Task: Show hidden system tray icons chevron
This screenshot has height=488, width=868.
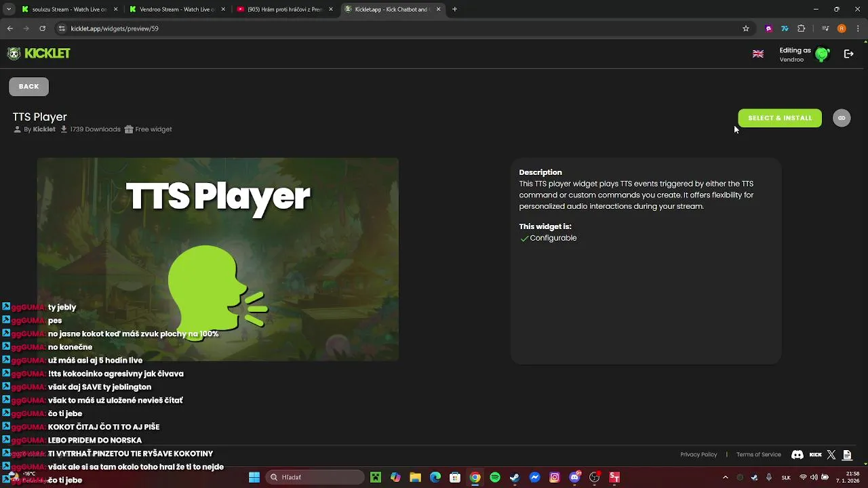Action: [725, 477]
